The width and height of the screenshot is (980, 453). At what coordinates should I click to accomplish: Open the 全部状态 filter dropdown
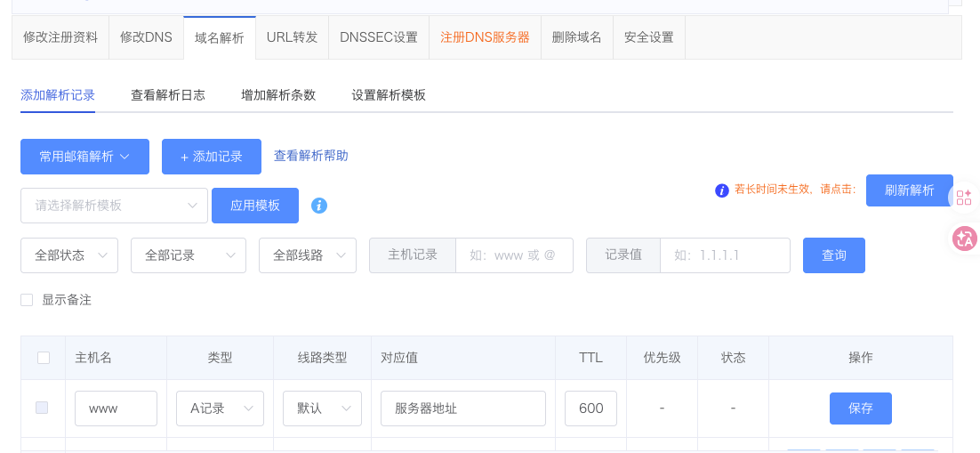pyautogui.click(x=69, y=255)
